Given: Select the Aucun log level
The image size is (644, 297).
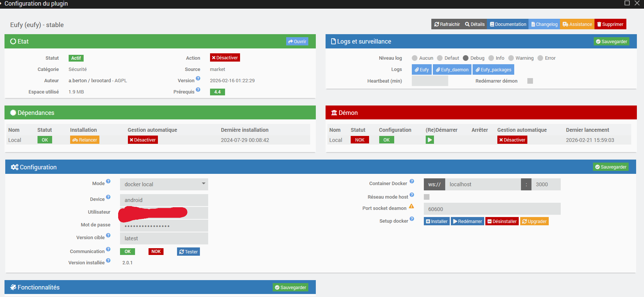Looking at the screenshot, I should tap(414, 58).
